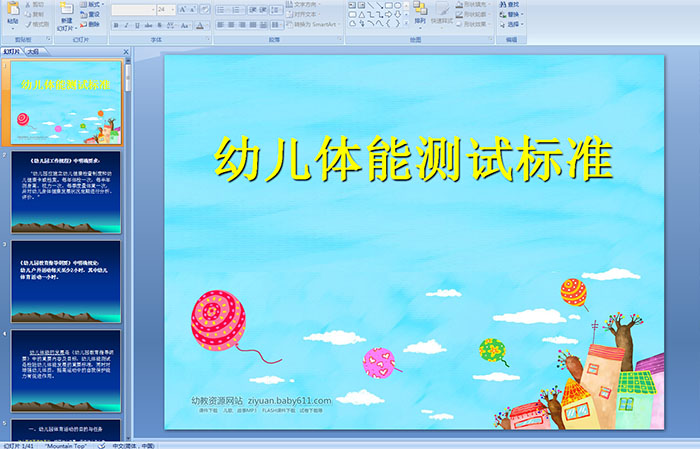Open the font size 24 dropdown

coord(172,9)
